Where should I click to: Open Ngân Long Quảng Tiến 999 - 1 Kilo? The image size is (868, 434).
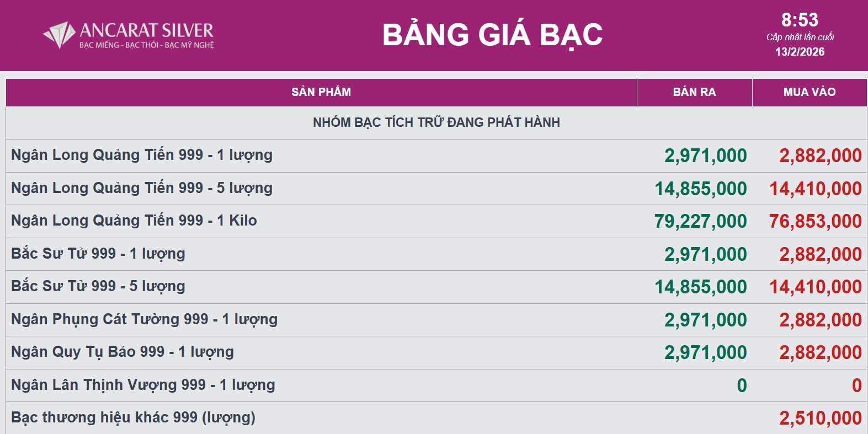tap(134, 221)
